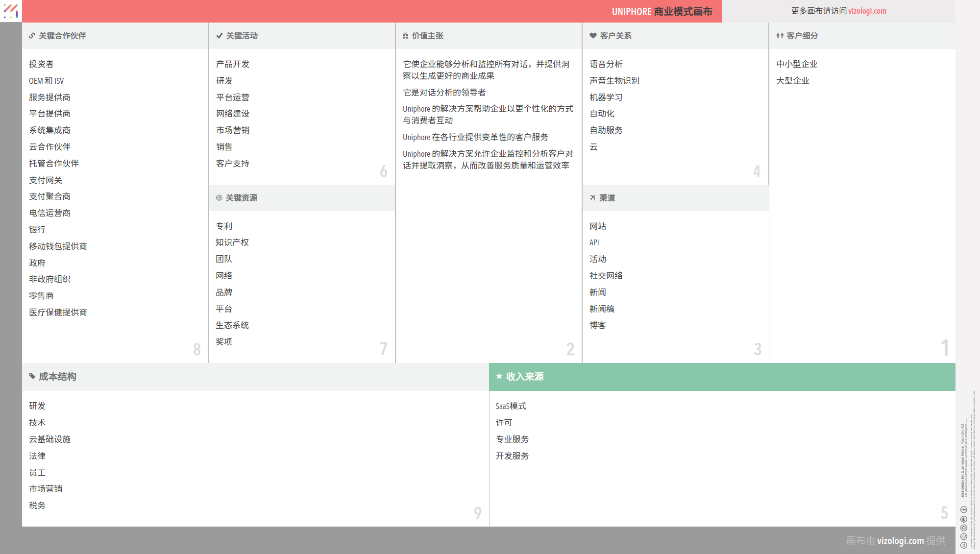Click the tag icon beside 成本结构
Viewport: 980px width, 554px height.
tap(32, 376)
